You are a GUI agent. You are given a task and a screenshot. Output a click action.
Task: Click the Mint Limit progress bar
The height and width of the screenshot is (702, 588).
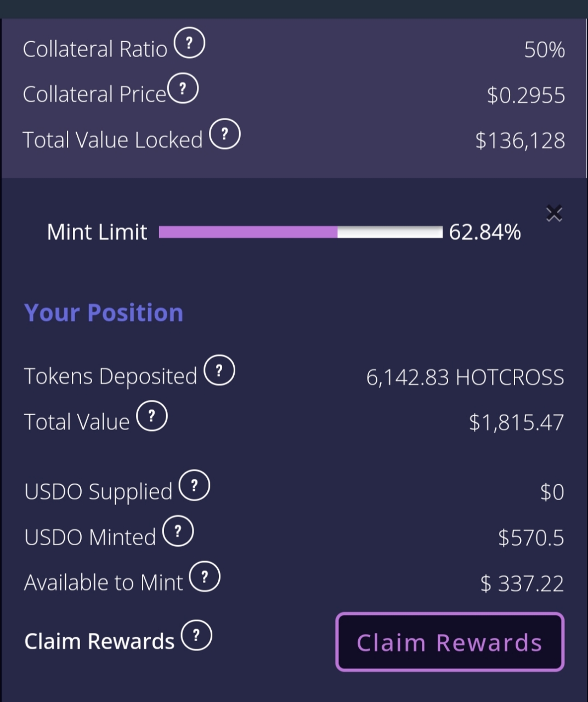[301, 232]
